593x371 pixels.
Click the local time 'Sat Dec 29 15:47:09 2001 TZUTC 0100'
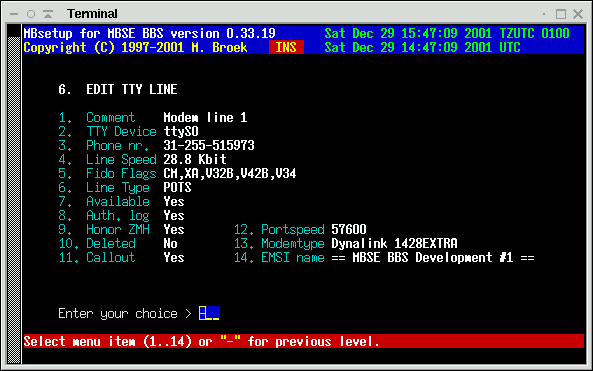click(447, 33)
